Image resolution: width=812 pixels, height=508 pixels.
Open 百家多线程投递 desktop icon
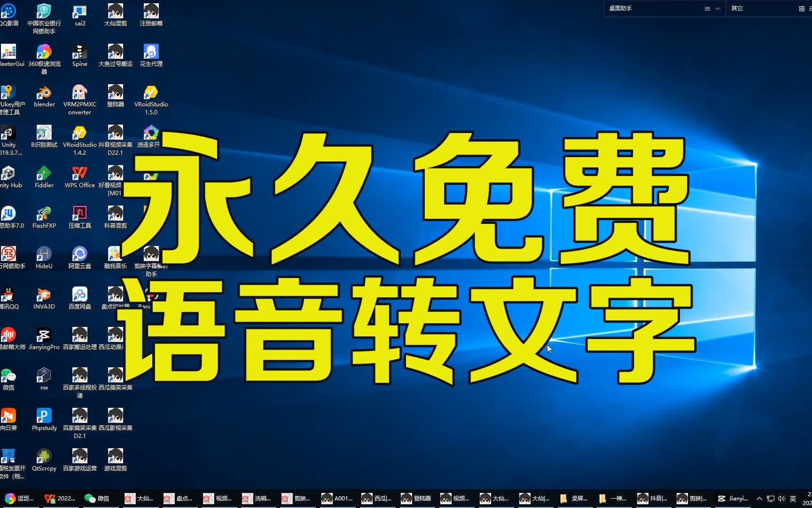(80, 383)
